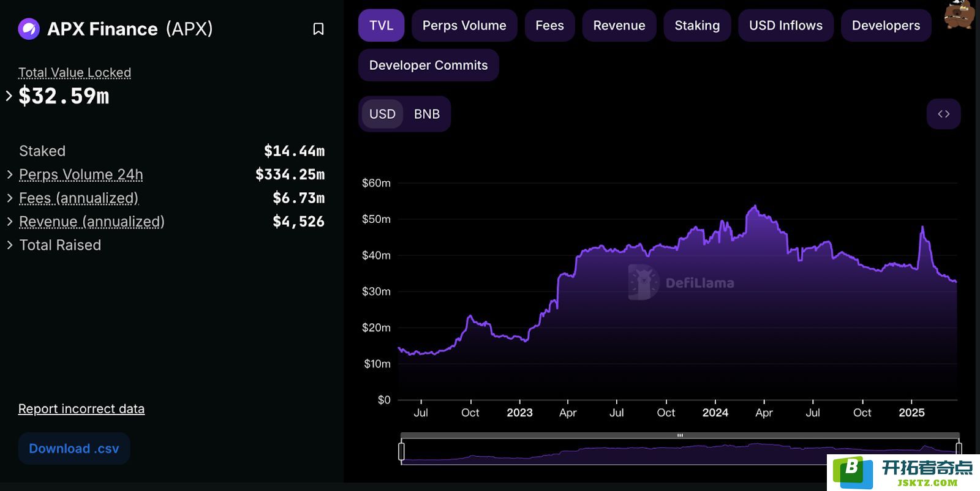Click the Staked label text
Screen dimensions: 980x491
click(x=42, y=151)
